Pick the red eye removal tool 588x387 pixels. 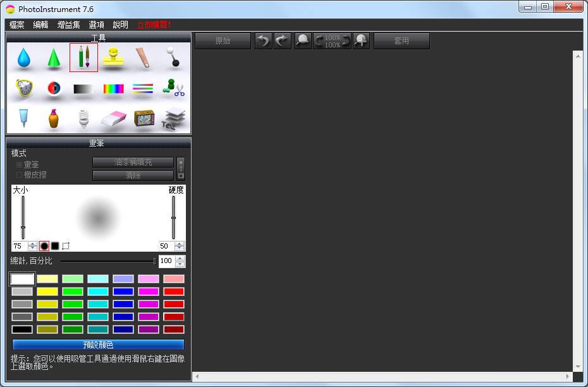[x=54, y=88]
